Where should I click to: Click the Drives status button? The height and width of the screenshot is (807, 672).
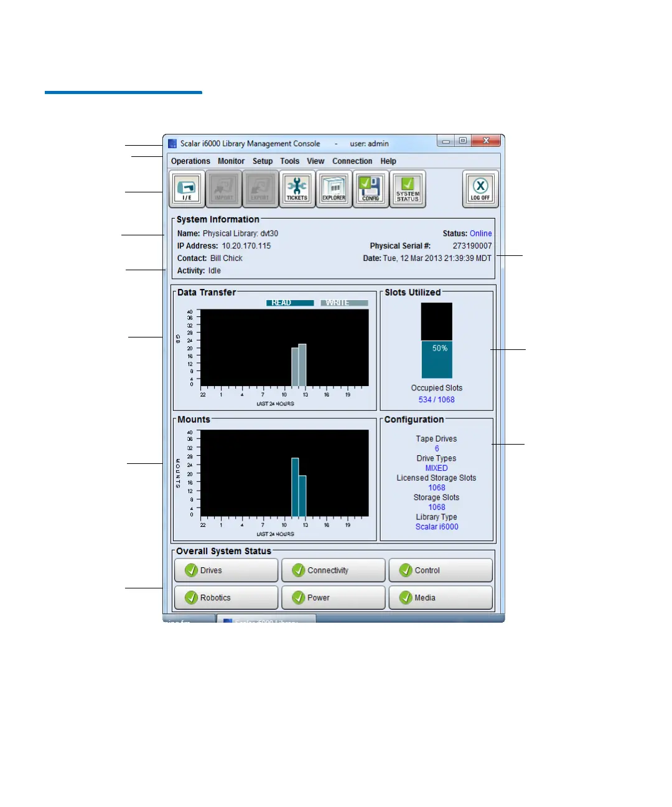pos(226,570)
